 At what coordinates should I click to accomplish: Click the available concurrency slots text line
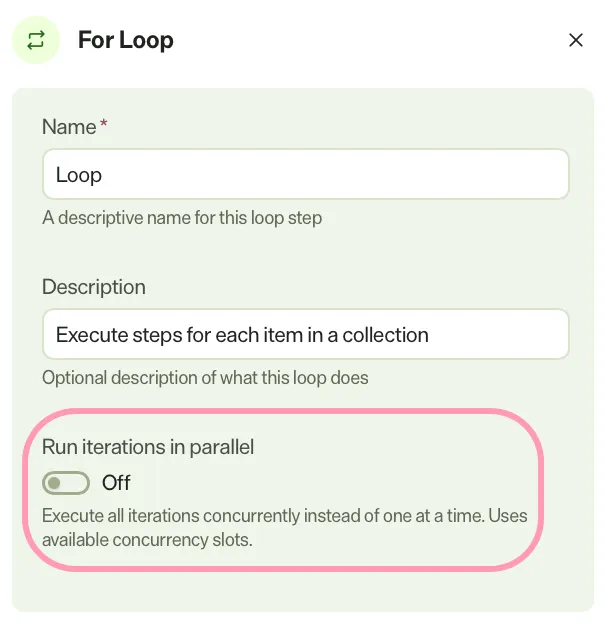(x=147, y=540)
